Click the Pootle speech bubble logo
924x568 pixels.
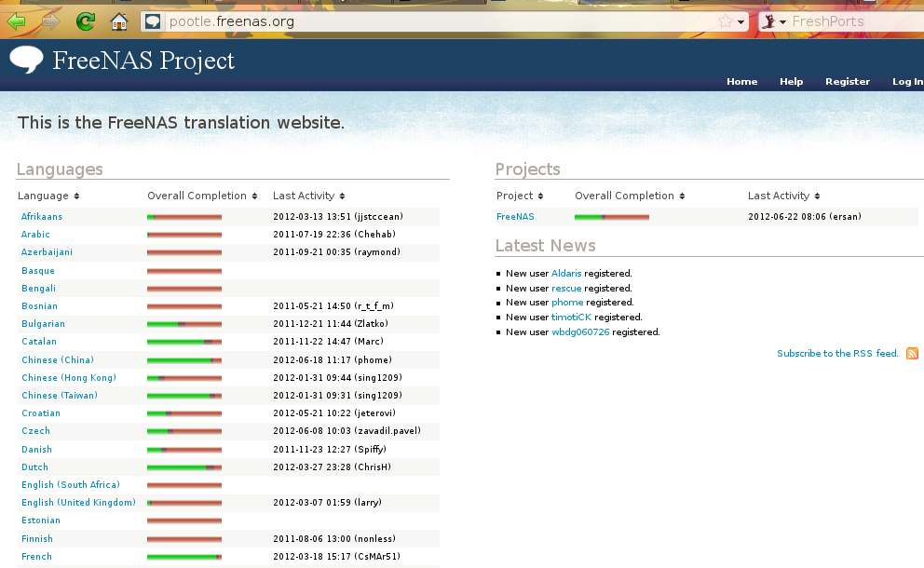(x=26, y=60)
